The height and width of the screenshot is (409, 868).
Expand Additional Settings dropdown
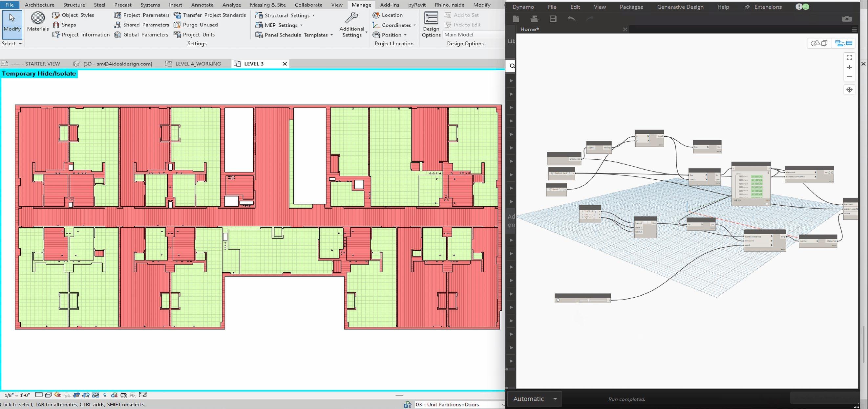tap(366, 33)
